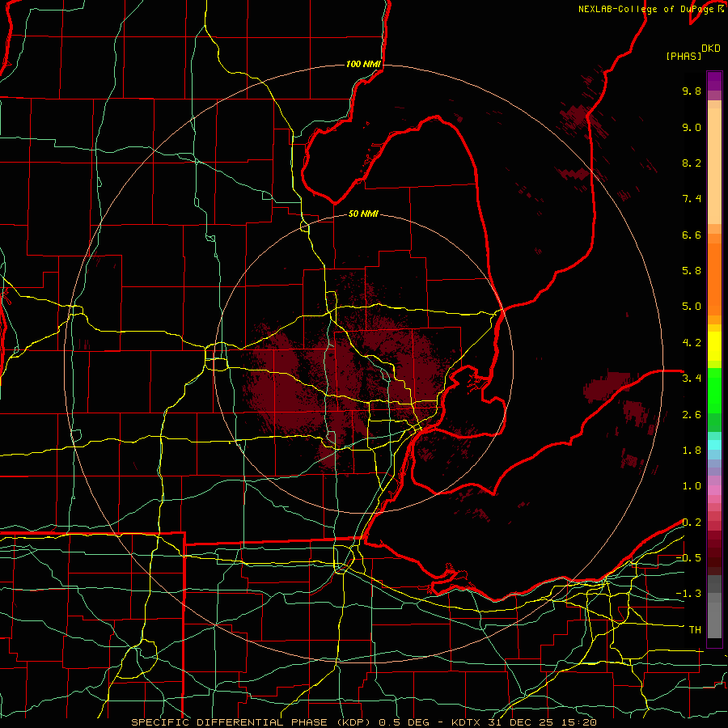Click the 8.2 scale value

(x=692, y=163)
